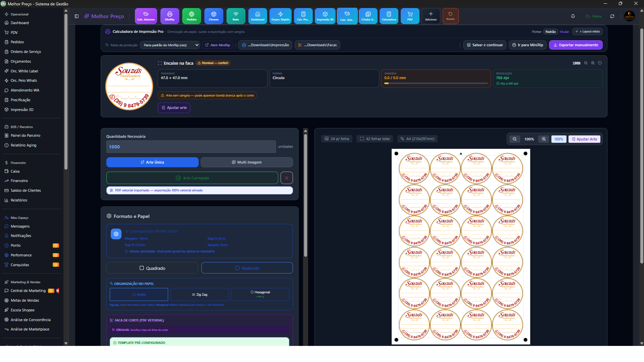
Task: Click the 100% fit button in preview
Action: click(x=558, y=139)
